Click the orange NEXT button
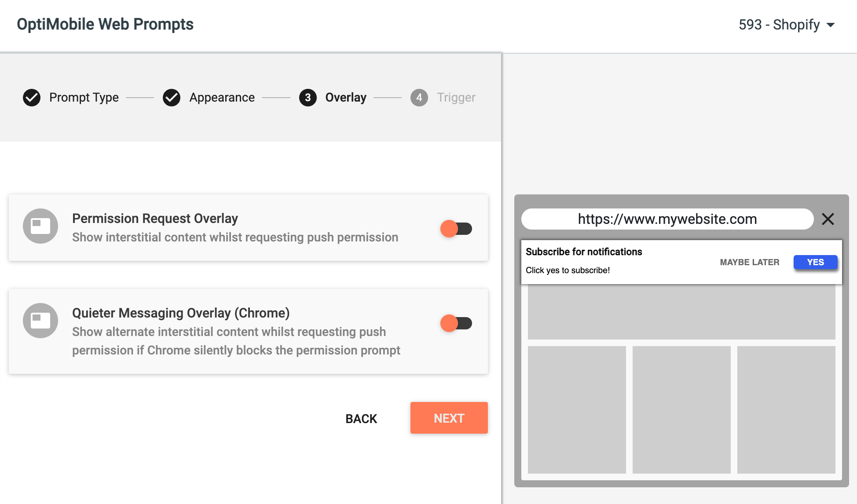The height and width of the screenshot is (504, 857). pos(449,418)
